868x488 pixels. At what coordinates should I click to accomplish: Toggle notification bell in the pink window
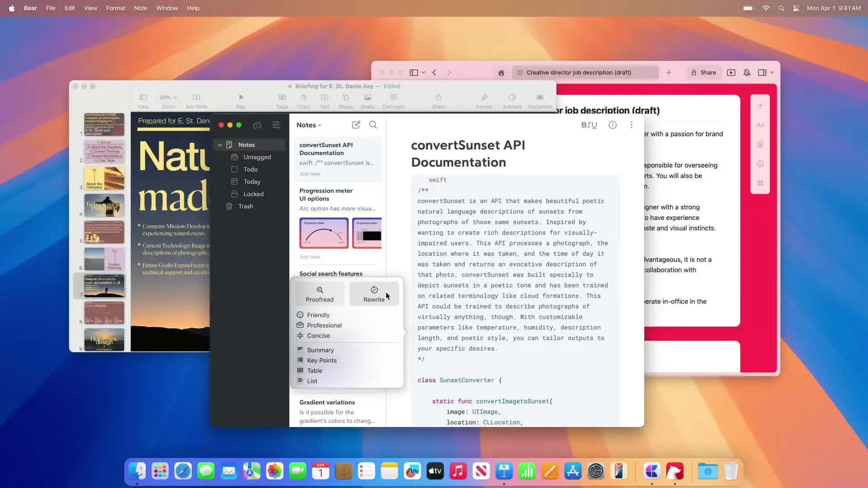tap(747, 73)
